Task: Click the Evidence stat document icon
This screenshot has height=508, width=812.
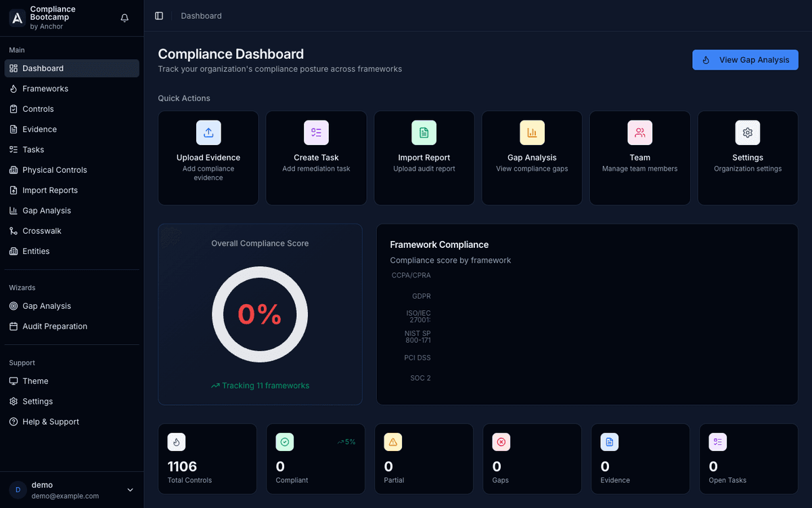Action: (610, 442)
